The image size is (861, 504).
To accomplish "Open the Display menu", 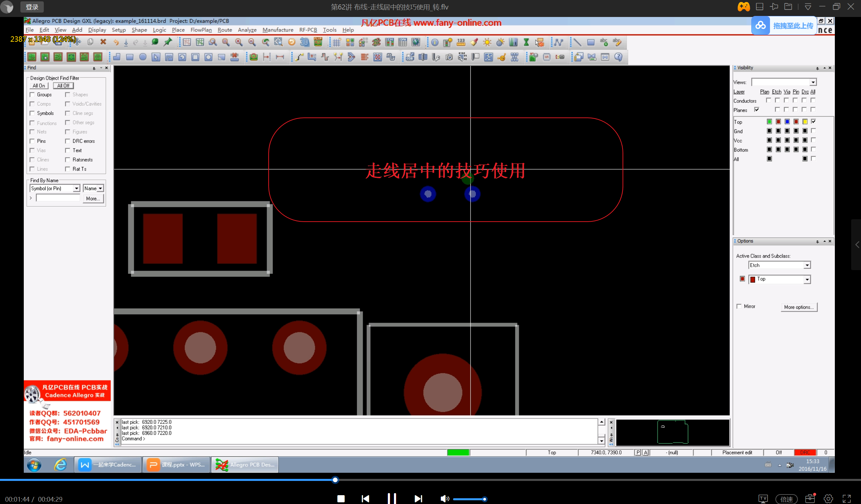I will coord(97,30).
